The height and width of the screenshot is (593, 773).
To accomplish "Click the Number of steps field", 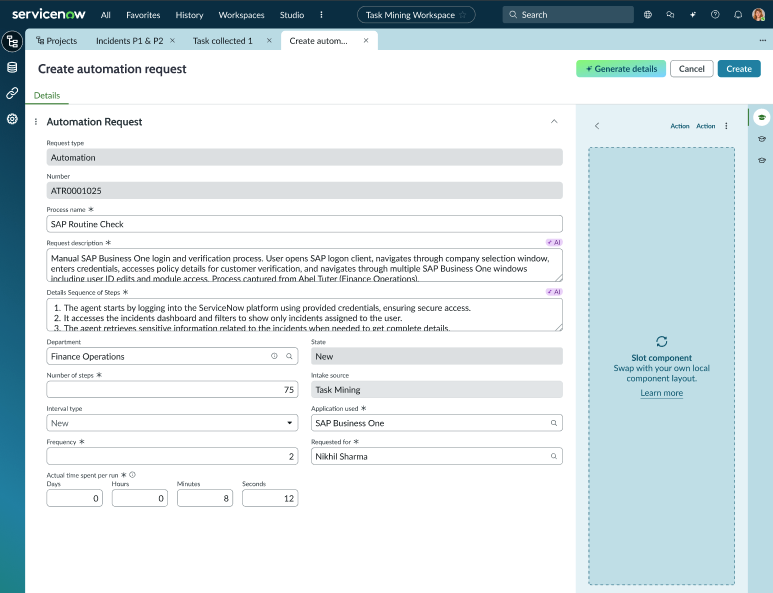I will 172,389.
